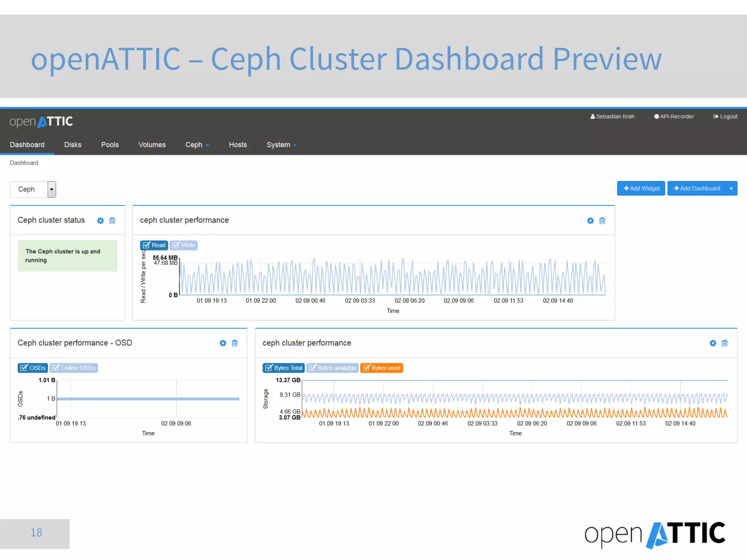The image size is (747, 560).
Task: Delete the bottom ceph cluster performance widget
Action: 725,343
